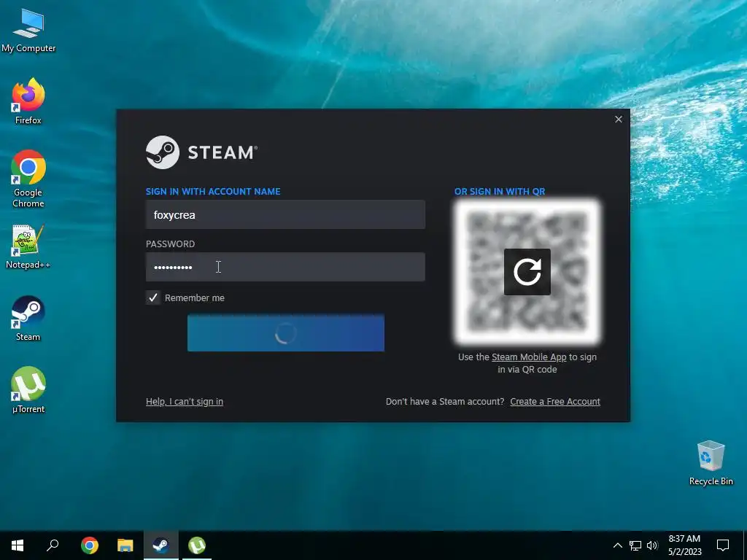This screenshot has width=747, height=560.
Task: Click the SIGN IN WITH ACCOUNT NAME label
Action: [x=213, y=192]
